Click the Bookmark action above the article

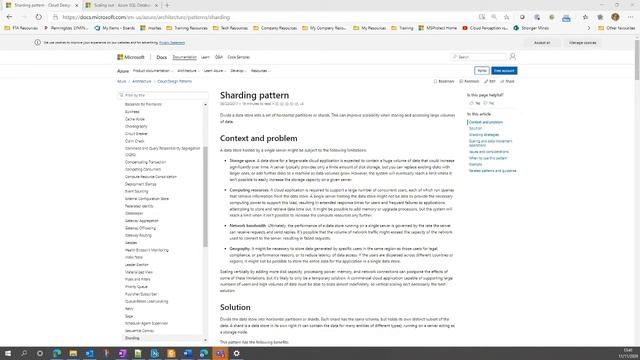[x=444, y=81]
